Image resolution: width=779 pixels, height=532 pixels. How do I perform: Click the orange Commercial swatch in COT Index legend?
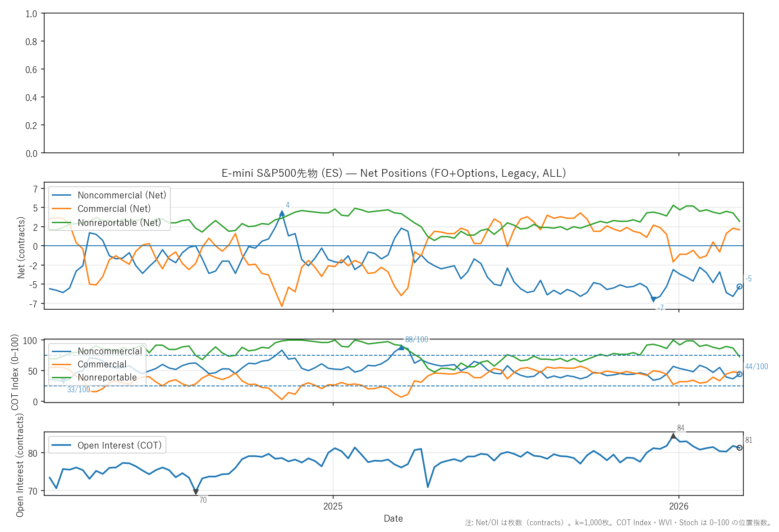click(62, 364)
